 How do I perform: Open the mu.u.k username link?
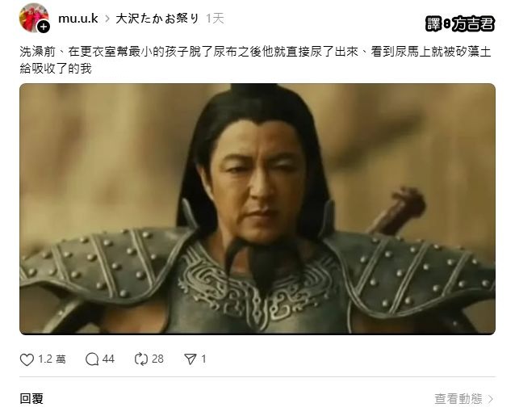coord(78,19)
